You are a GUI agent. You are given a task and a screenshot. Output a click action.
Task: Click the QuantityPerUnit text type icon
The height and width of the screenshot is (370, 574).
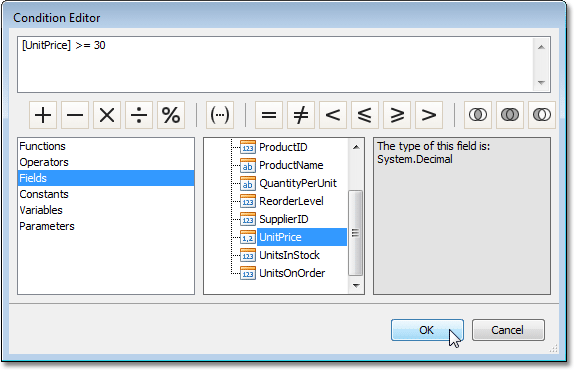click(x=248, y=183)
